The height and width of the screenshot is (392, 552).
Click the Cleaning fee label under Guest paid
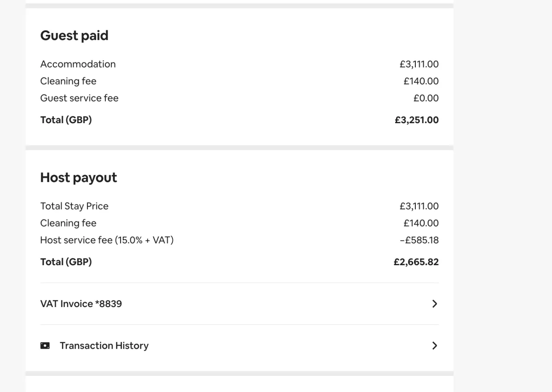point(69,81)
